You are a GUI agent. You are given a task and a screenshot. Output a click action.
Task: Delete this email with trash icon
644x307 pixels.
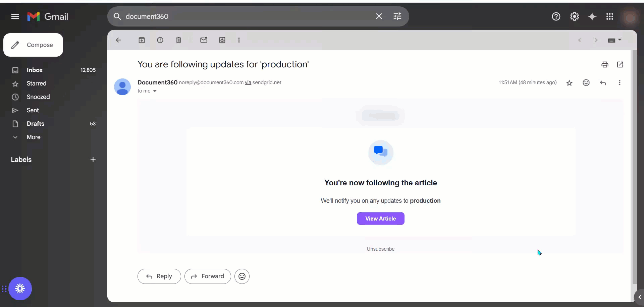coord(179,40)
